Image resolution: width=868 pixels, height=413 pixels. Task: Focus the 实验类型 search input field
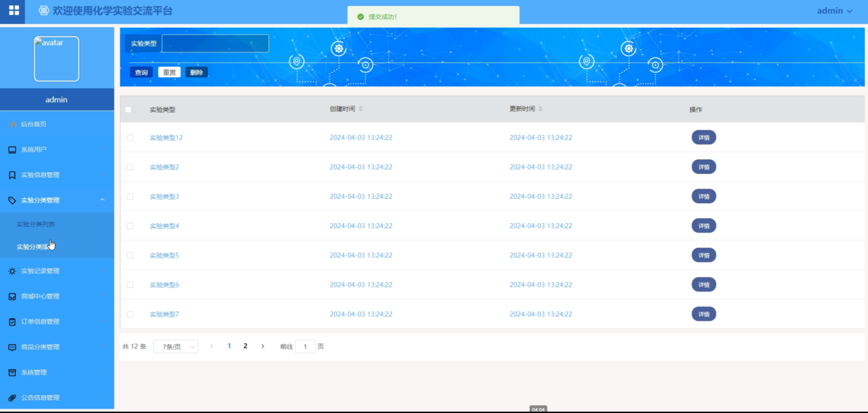[215, 43]
